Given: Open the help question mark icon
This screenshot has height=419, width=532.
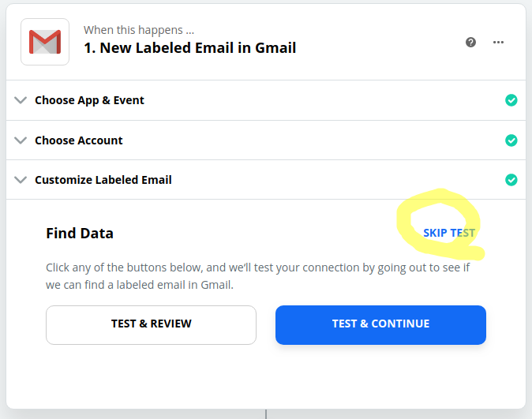Looking at the screenshot, I should click(470, 43).
